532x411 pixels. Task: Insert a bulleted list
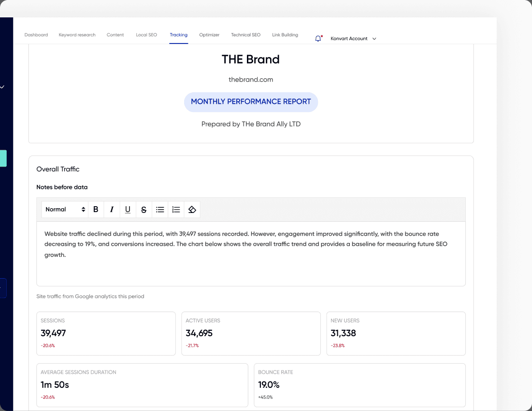point(160,210)
